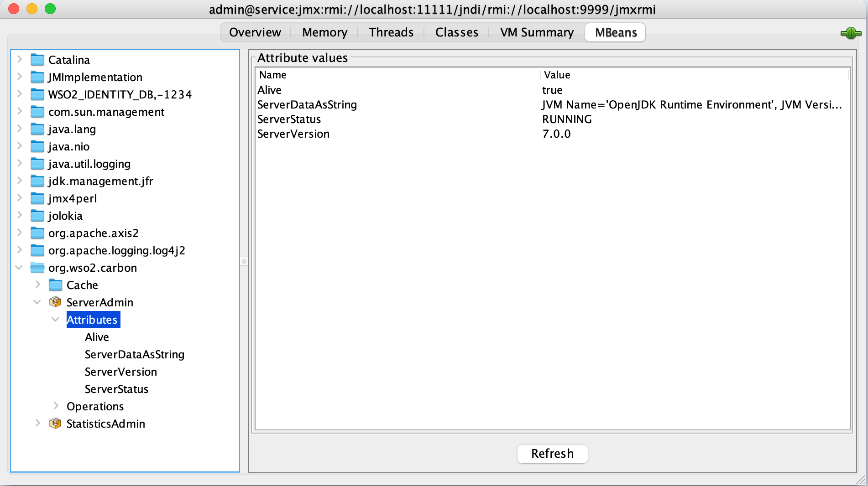Click the Catalina folder icon
Image resolution: width=868 pixels, height=486 pixels.
pyautogui.click(x=37, y=60)
